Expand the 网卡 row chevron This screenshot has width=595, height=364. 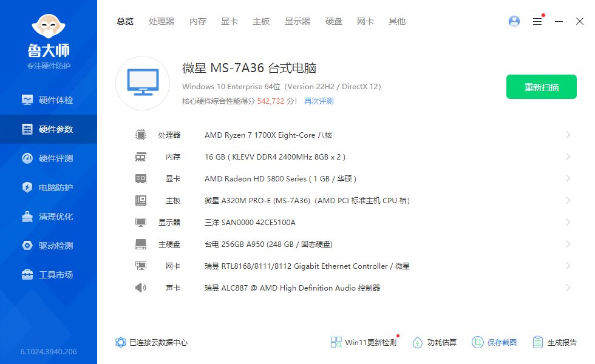coord(568,266)
